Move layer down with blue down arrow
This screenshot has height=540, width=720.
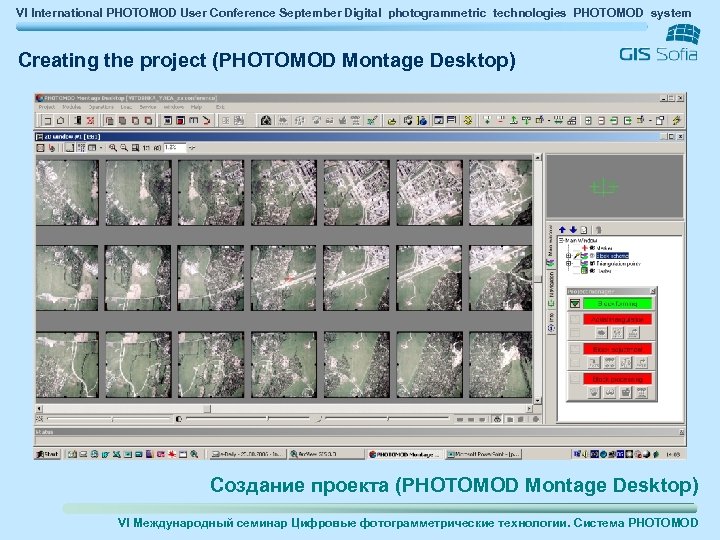coord(573,230)
